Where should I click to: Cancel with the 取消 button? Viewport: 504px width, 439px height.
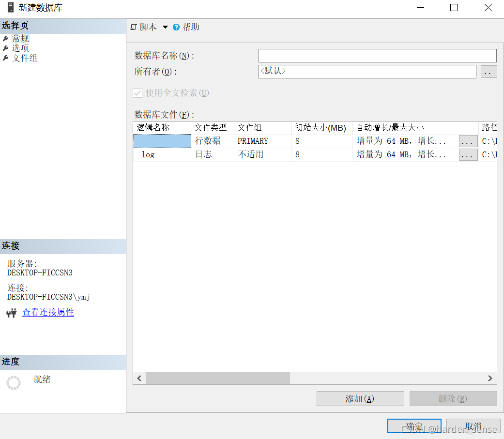473,426
